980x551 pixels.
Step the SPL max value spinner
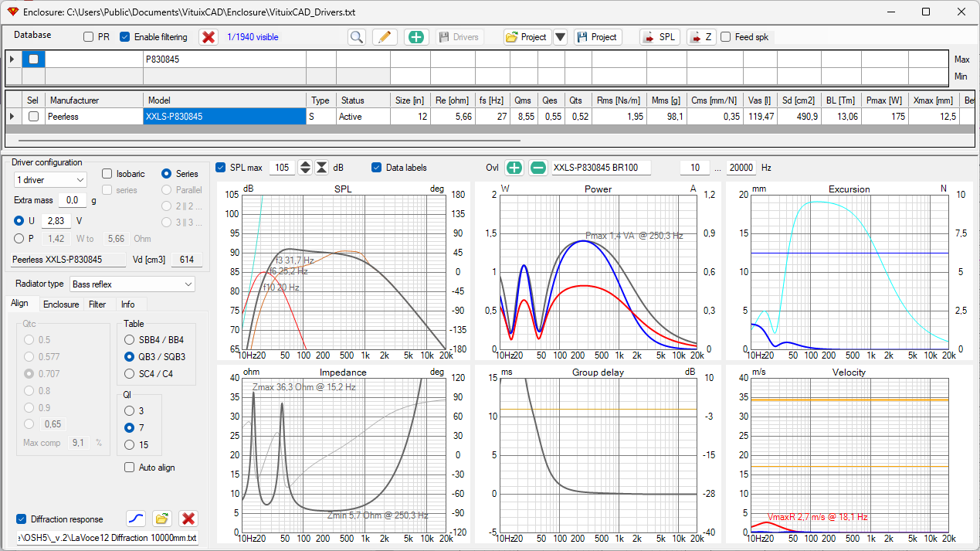305,168
